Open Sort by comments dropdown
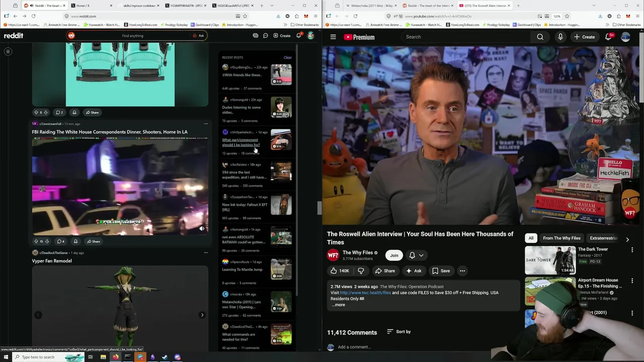Screen dimensions: 644x362 coord(398,332)
